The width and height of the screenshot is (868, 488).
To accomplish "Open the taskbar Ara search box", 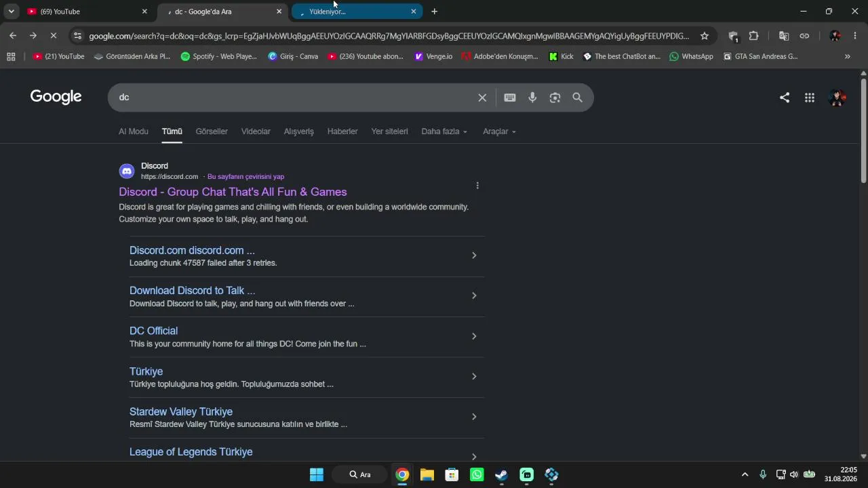I will (x=360, y=474).
